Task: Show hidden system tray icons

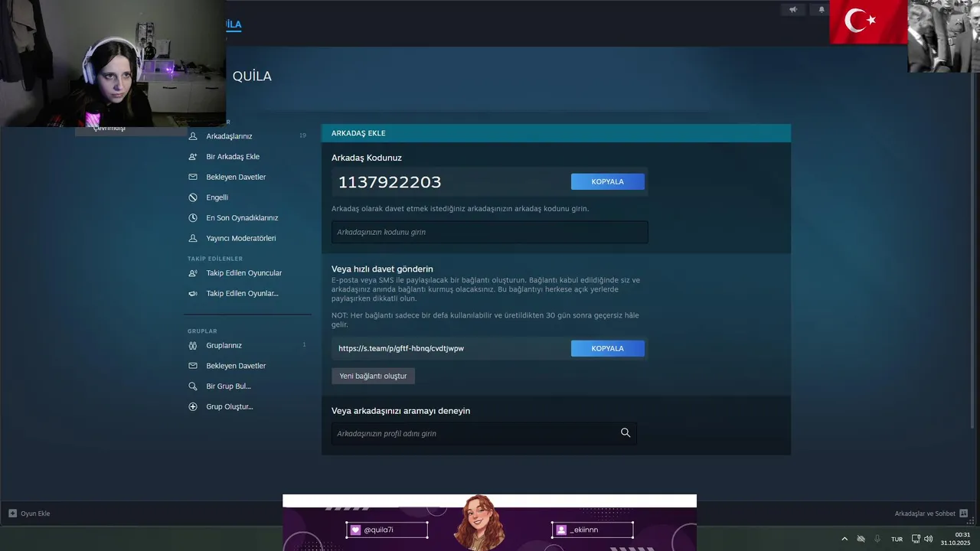Action: tap(844, 539)
